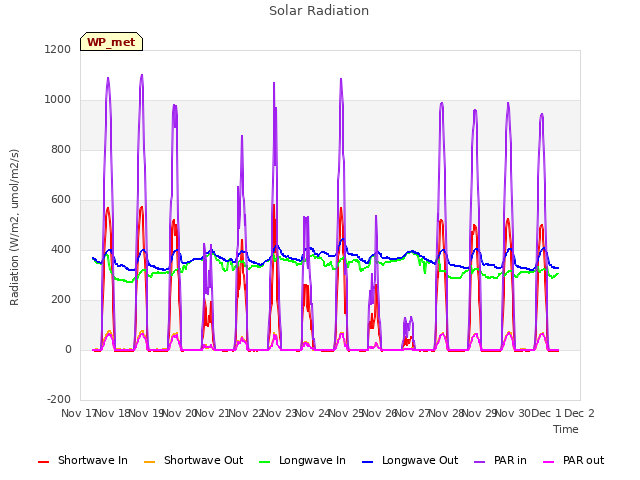Click the 1200 y-axis tick label
The image size is (640, 480).
[x=58, y=49]
